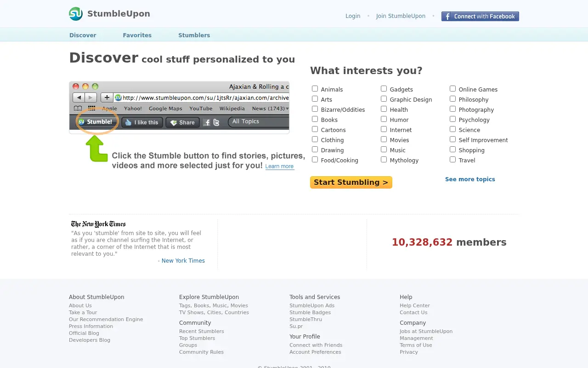Open See more topics link
Image resolution: width=588 pixels, height=368 pixels.
(x=470, y=179)
